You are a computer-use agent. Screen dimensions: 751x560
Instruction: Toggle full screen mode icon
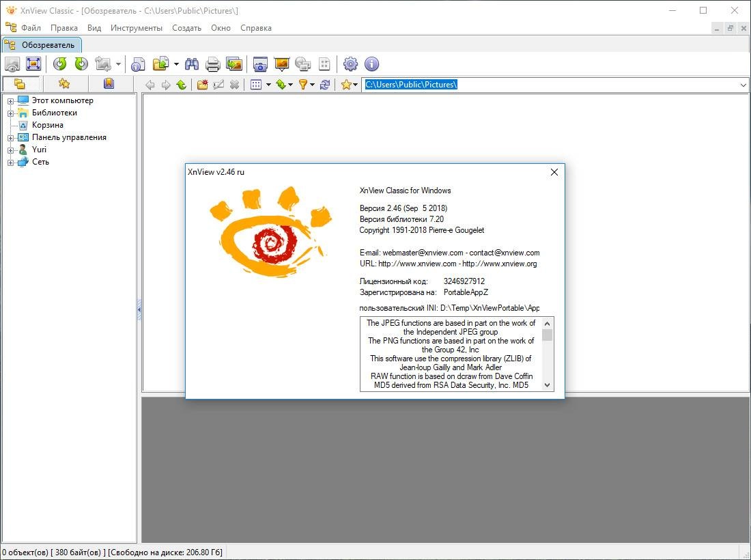tap(33, 64)
